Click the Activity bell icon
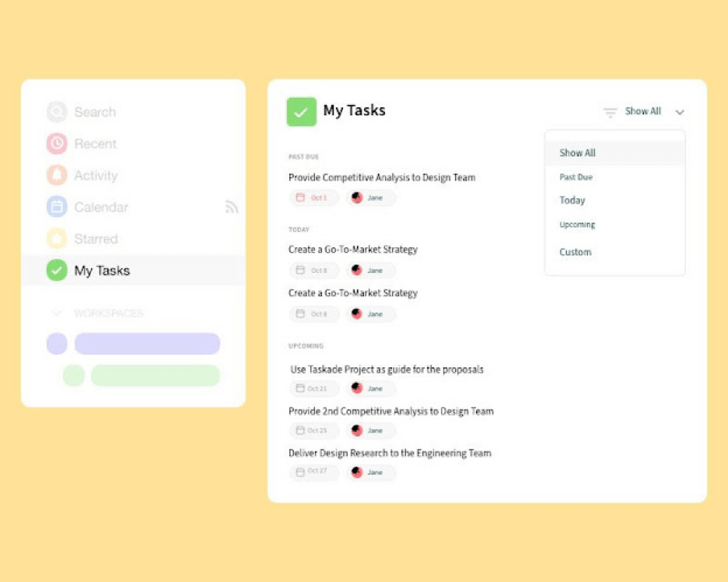Viewport: 728px width, 582px height. [57, 175]
